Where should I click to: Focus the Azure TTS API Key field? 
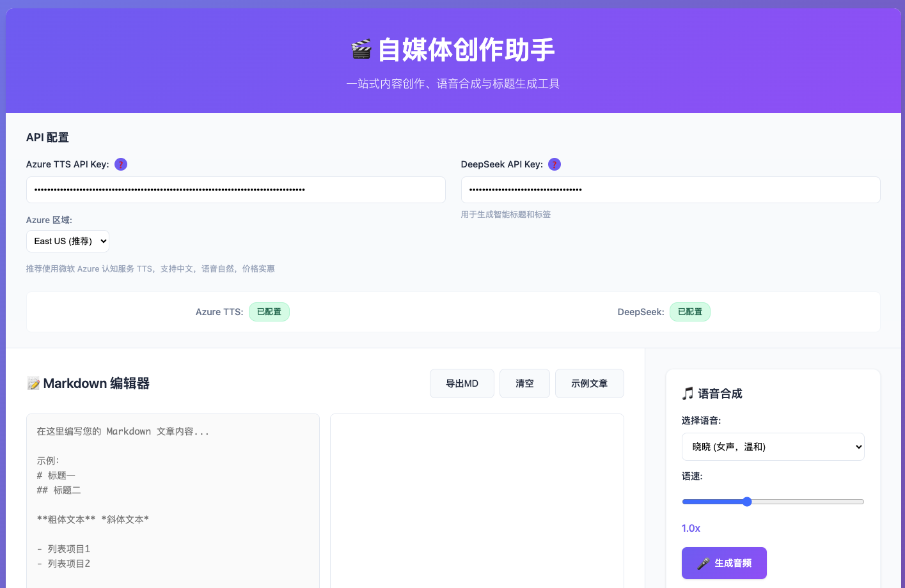click(x=235, y=190)
